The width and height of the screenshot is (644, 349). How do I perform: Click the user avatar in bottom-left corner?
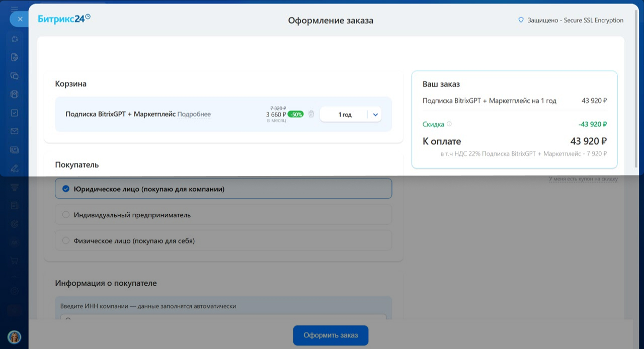pyautogui.click(x=14, y=336)
